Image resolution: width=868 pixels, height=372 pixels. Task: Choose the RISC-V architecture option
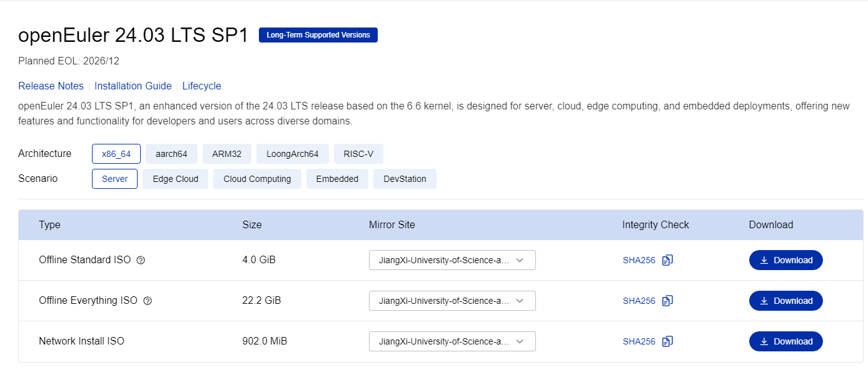click(358, 154)
